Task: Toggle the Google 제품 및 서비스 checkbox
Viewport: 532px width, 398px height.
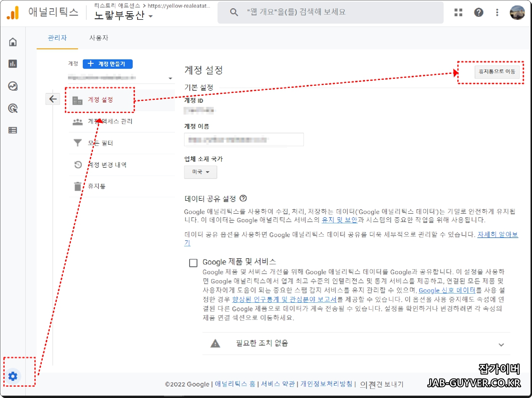Action: point(193,263)
